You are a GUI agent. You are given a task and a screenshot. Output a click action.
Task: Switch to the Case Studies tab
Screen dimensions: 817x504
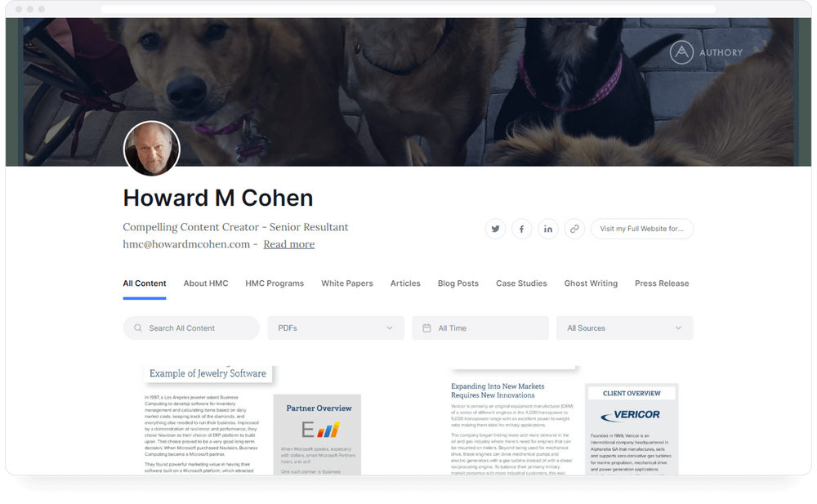pyautogui.click(x=521, y=283)
